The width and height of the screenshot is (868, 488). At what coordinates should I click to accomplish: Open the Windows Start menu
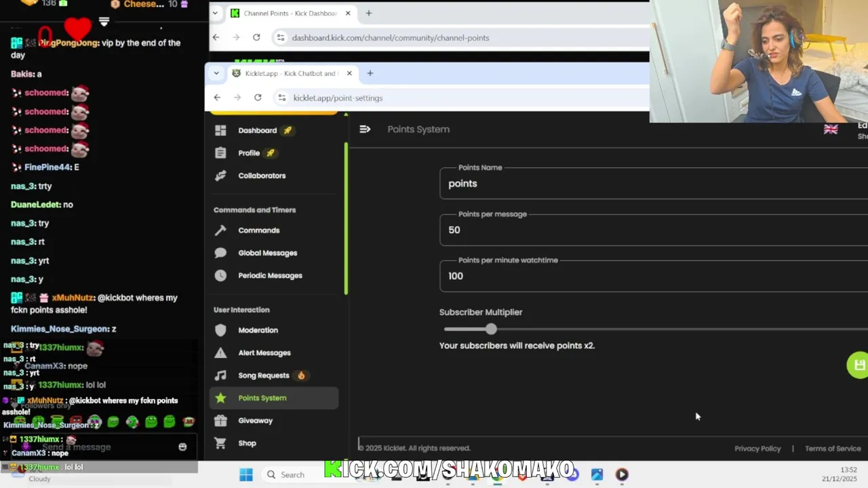[x=245, y=474]
